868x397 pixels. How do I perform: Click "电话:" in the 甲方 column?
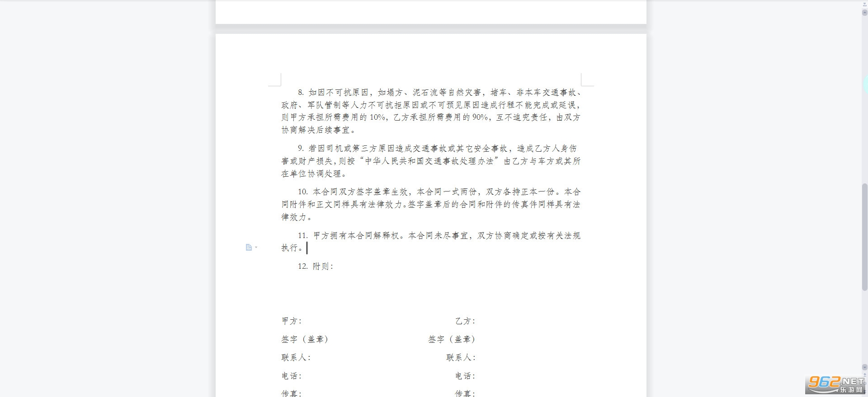pyautogui.click(x=292, y=376)
